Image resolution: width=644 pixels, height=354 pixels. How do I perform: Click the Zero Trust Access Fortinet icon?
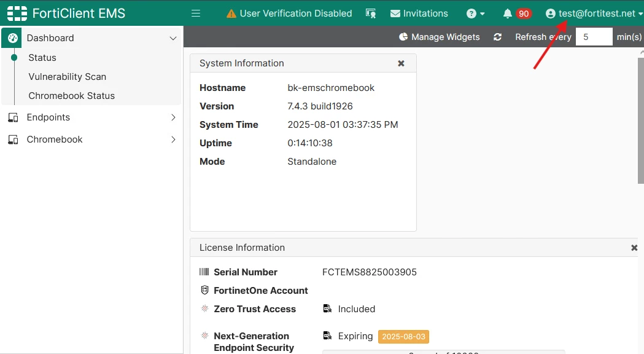pos(204,309)
